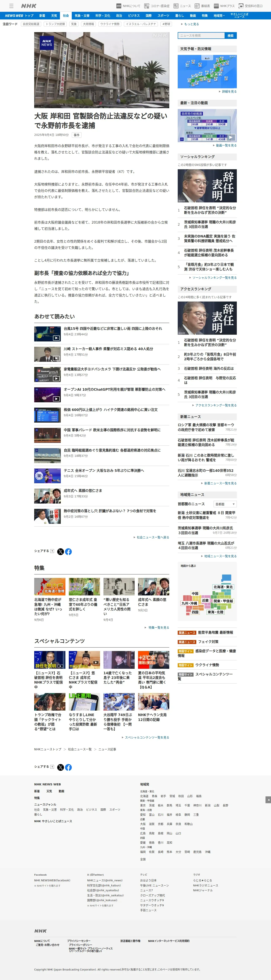Open the 番組表 program guide icon
Screen dimensions: 271x980
(x=202, y=6)
